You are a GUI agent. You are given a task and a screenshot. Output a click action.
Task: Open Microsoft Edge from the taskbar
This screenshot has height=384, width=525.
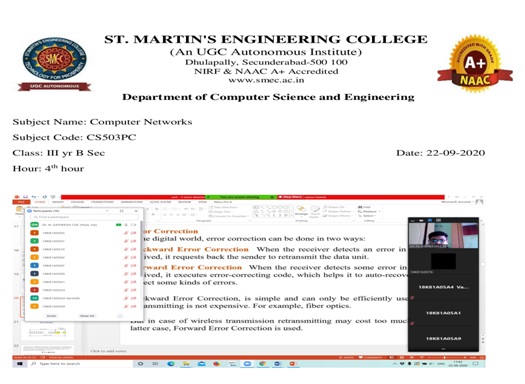171,364
